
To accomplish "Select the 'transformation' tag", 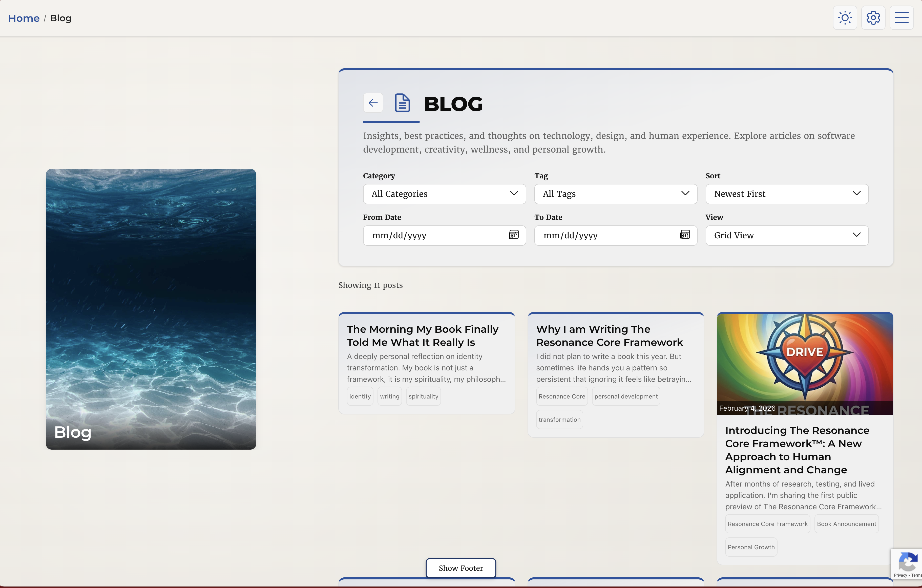I will [x=559, y=419].
